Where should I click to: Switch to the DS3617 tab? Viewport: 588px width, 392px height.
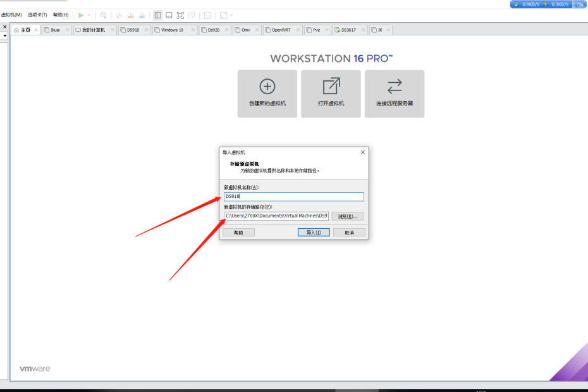coord(348,30)
